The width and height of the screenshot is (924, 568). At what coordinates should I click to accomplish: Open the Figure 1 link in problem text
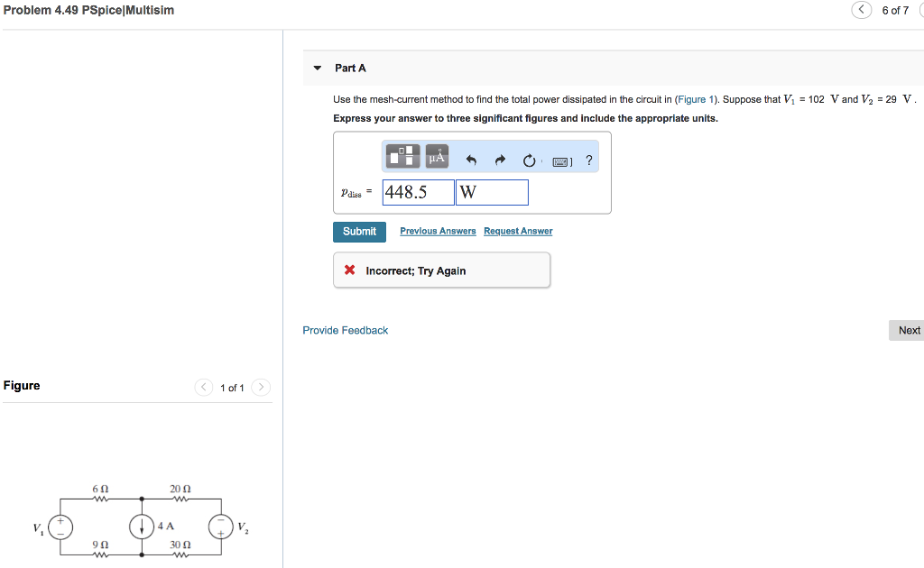click(696, 99)
